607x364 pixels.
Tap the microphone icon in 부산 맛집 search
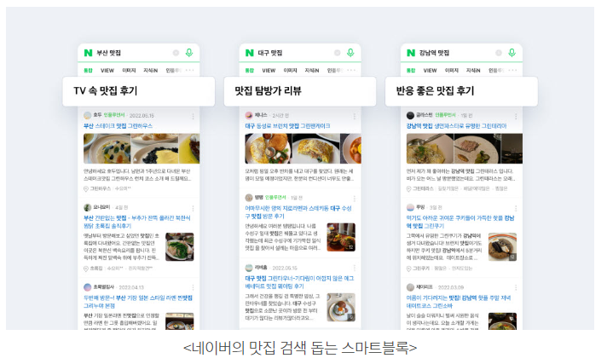[189, 52]
